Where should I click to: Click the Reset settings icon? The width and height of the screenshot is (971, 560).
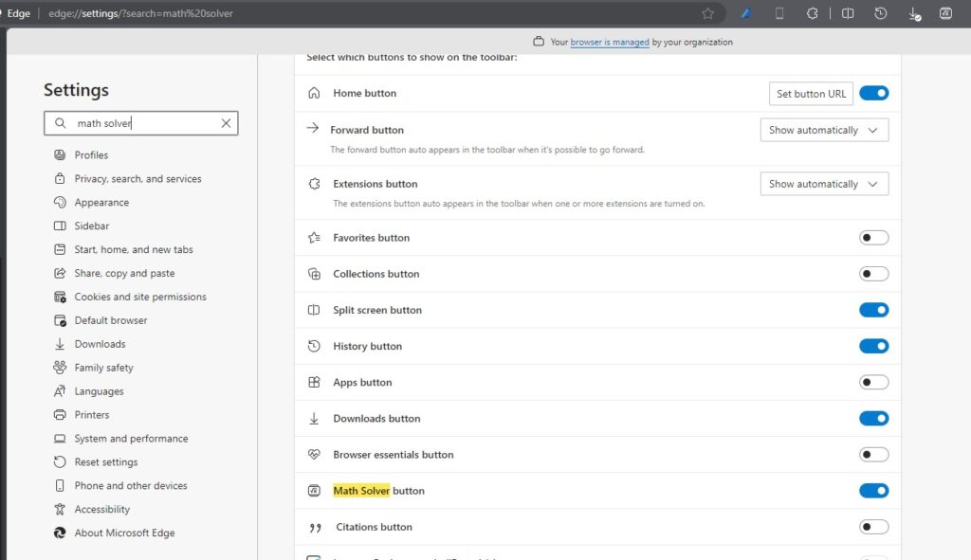pos(60,462)
